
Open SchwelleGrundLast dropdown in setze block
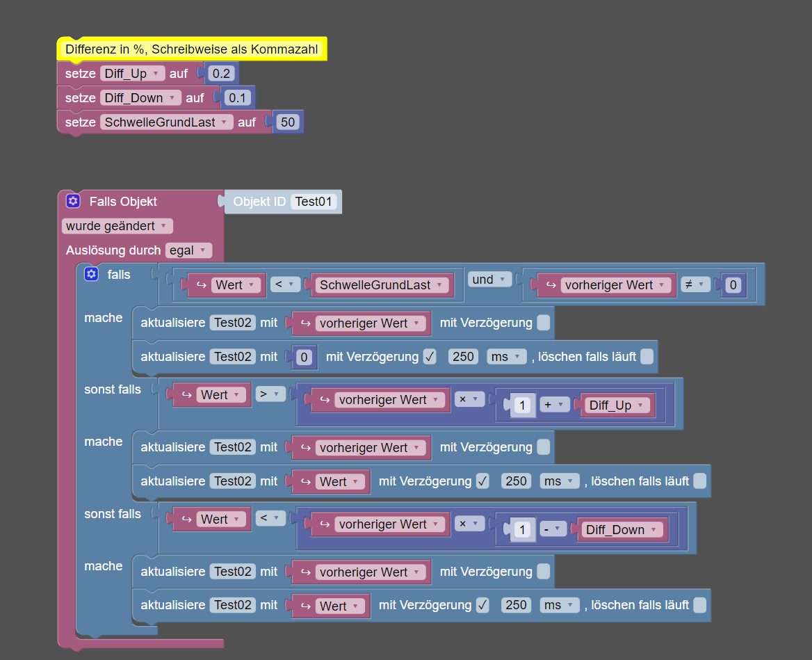[x=166, y=122]
